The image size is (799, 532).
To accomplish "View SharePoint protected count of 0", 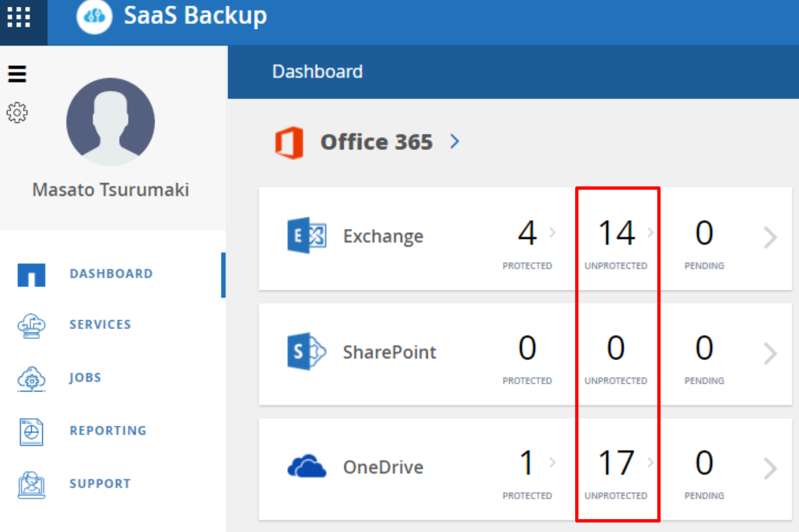I will (527, 348).
